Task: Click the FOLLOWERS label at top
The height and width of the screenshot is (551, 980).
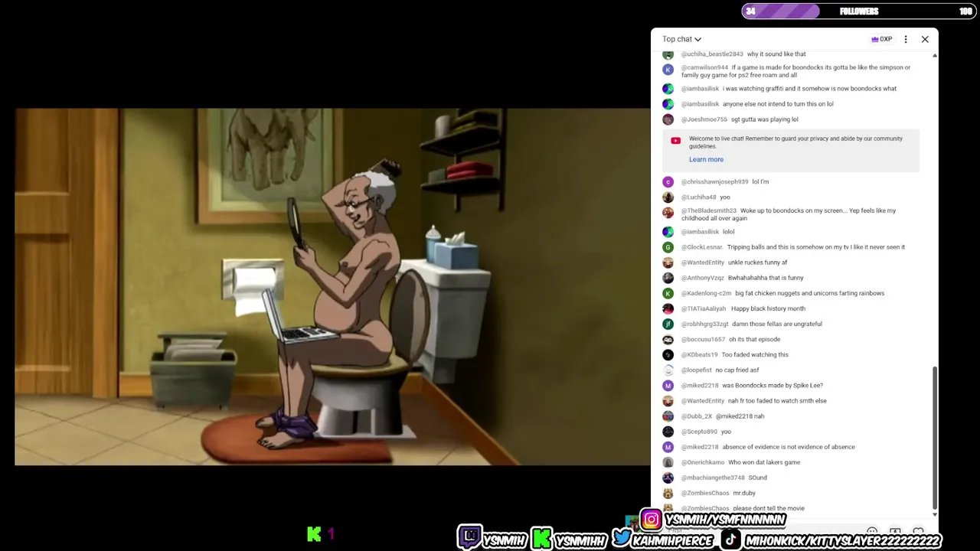Action: pos(859,11)
